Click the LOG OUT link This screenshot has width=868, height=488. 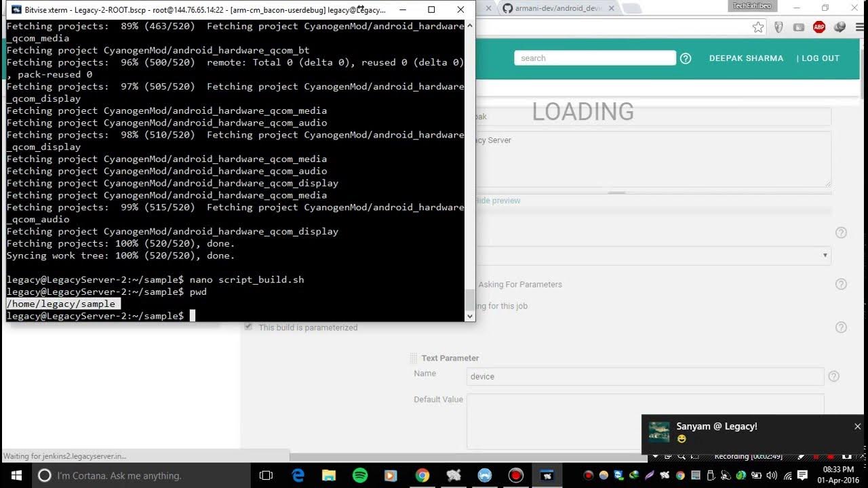(821, 58)
